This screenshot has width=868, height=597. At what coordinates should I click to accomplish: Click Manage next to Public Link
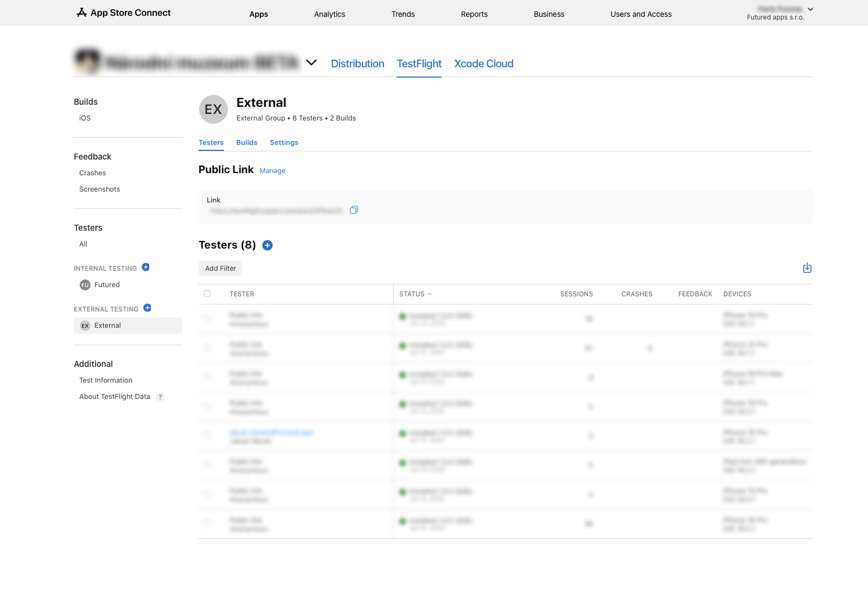(272, 171)
